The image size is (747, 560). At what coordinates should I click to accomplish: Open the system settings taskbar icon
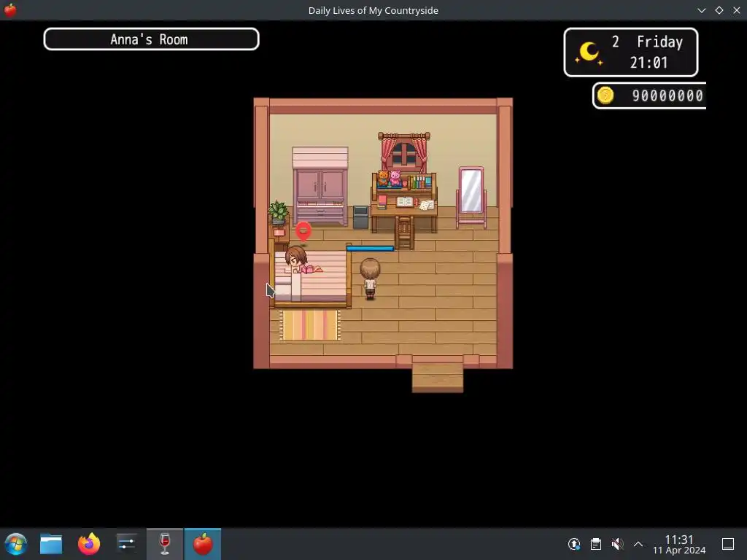pyautogui.click(x=126, y=544)
